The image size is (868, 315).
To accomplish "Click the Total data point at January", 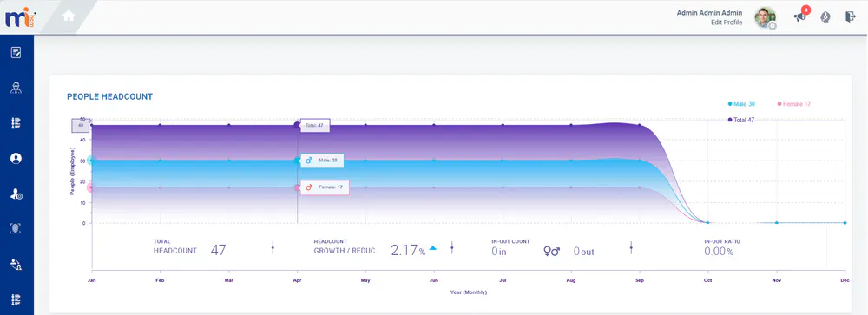I will point(92,125).
